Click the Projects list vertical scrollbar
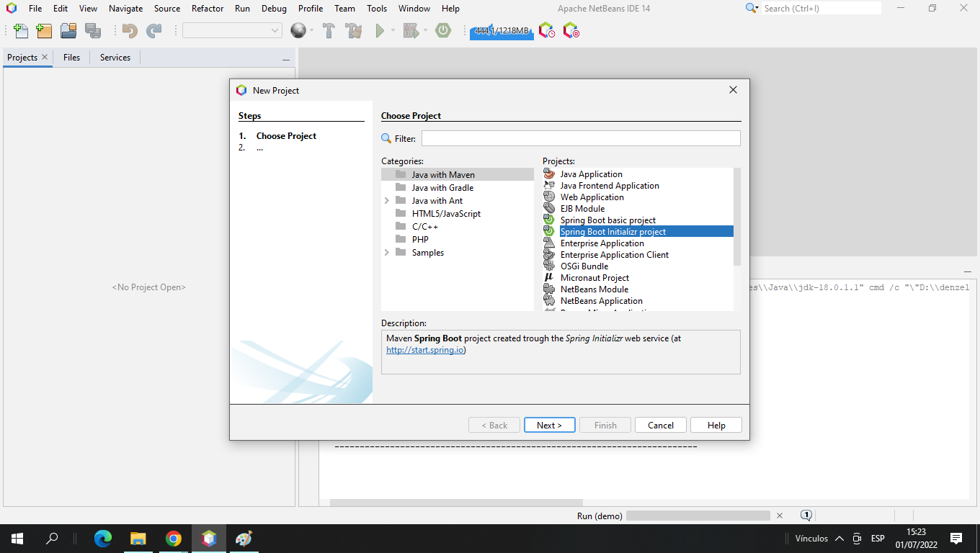Screen dimensions: 980x553 pos(736,217)
